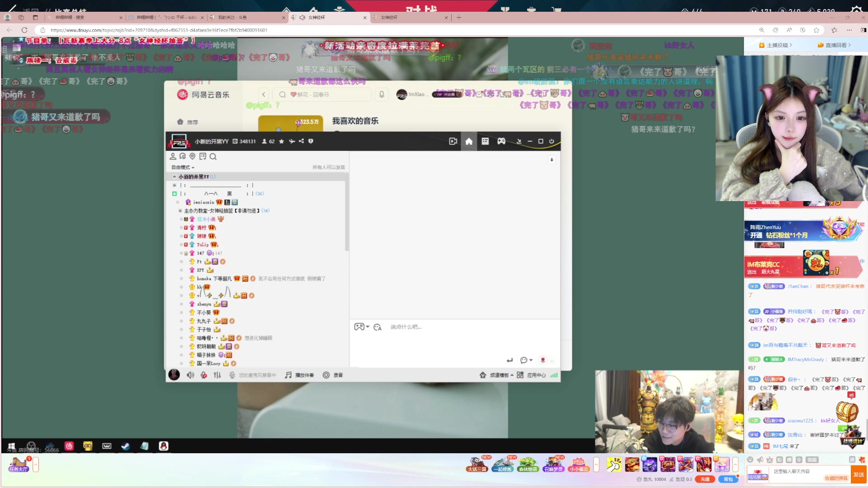Screen dimensions: 868x488
Task: Start YY recording via 录音 button
Action: [333, 375]
